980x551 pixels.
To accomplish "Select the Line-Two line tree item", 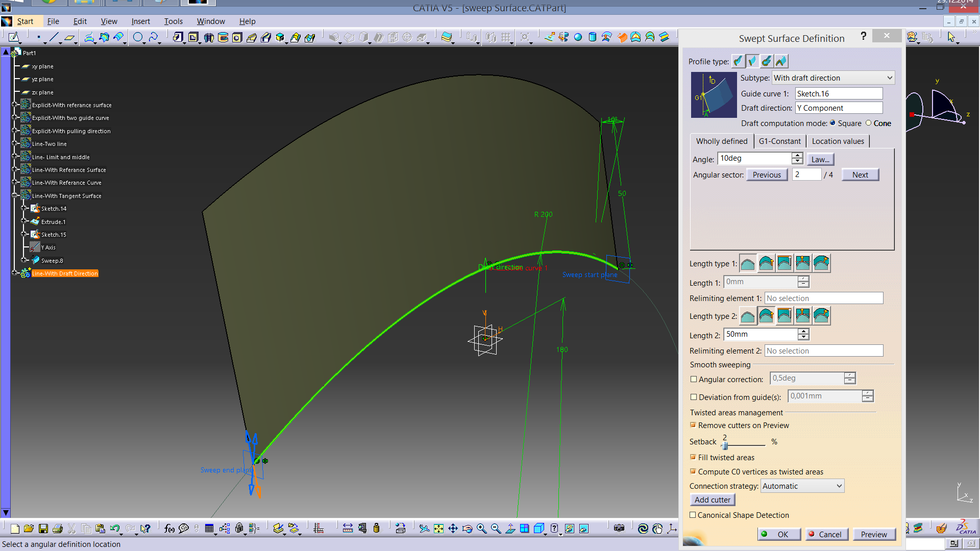I will (x=49, y=144).
